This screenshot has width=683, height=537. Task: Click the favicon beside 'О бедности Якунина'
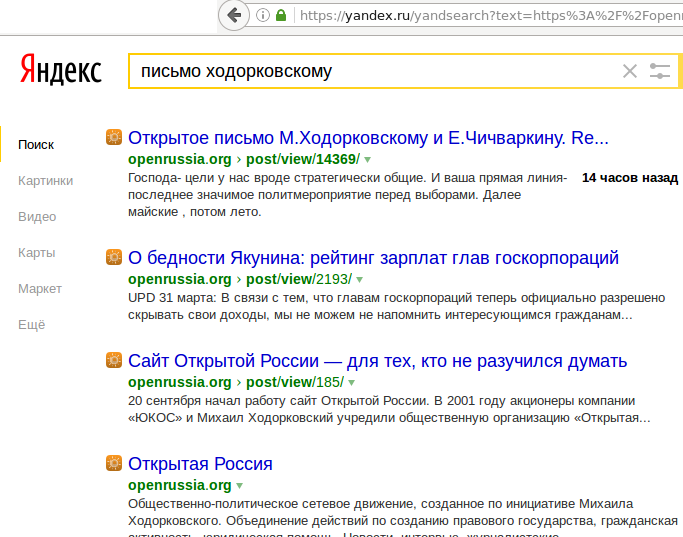click(114, 257)
